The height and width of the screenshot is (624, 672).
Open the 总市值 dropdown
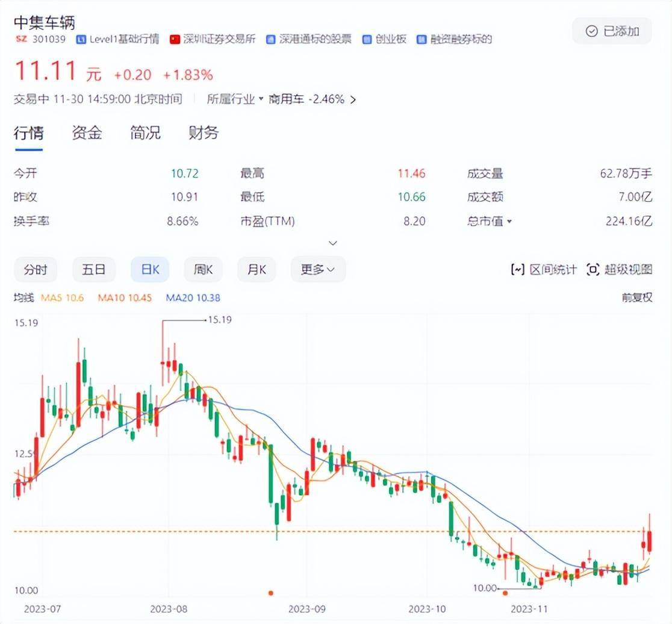[x=490, y=221]
